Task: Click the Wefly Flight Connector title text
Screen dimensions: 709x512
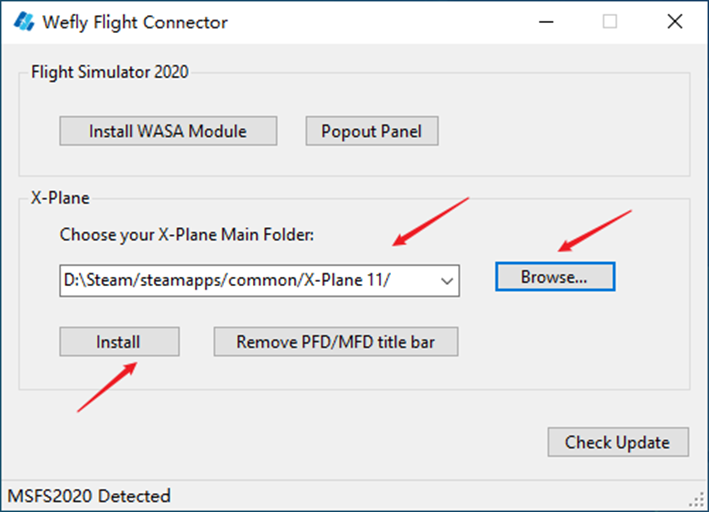Action: click(135, 22)
